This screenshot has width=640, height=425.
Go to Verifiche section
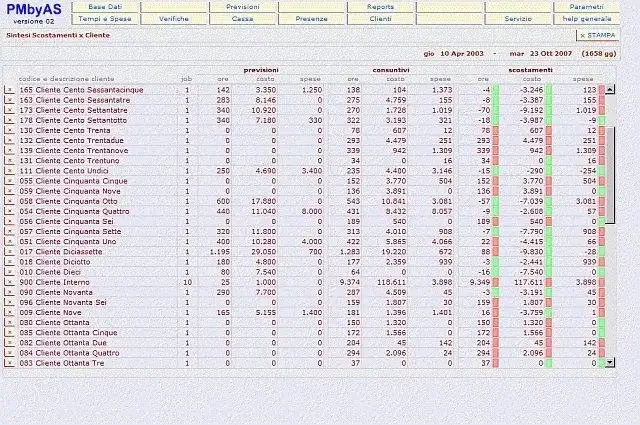(174, 19)
